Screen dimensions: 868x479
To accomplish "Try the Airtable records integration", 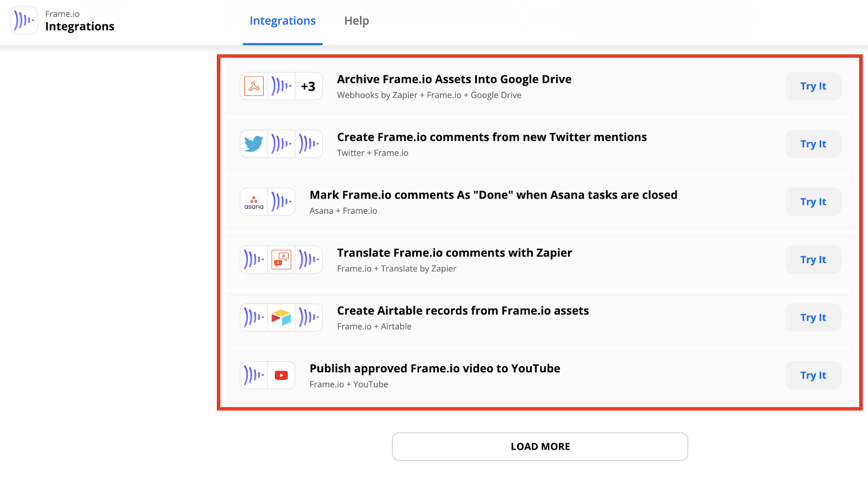I will click(813, 317).
